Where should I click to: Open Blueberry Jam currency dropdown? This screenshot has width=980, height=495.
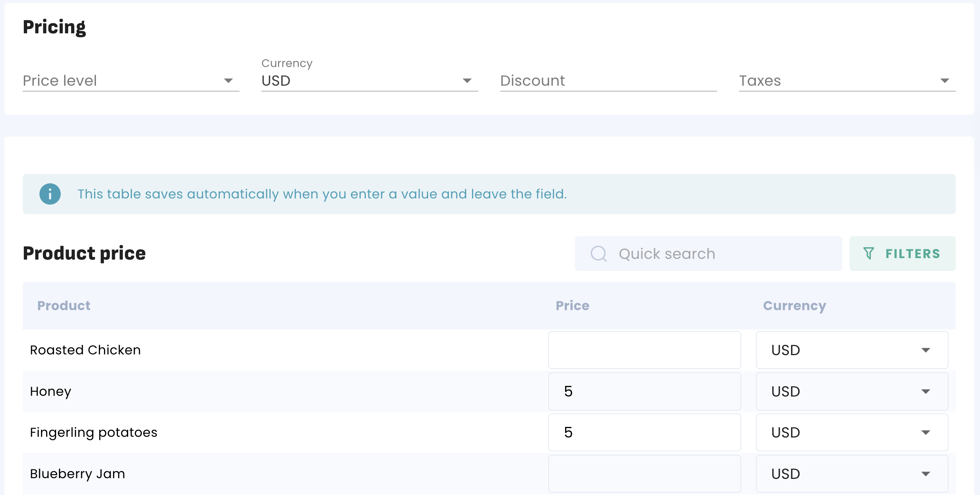(x=851, y=474)
